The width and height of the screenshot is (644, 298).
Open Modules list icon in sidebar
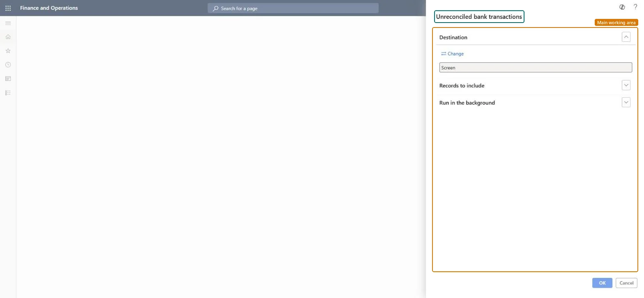coord(8,93)
